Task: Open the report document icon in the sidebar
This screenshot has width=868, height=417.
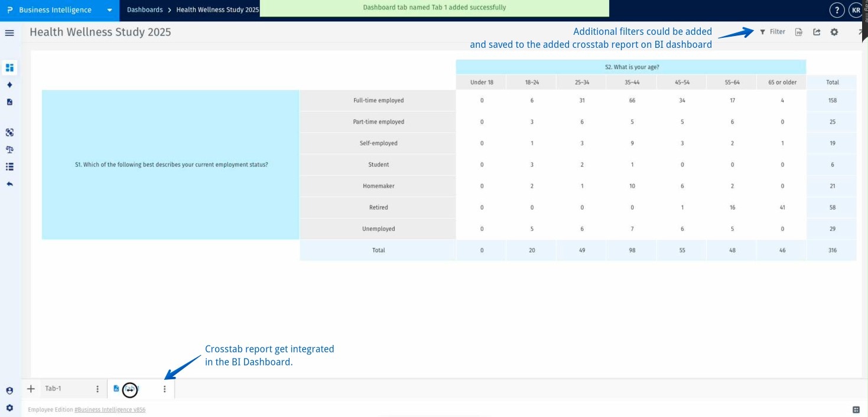Action: point(9,102)
